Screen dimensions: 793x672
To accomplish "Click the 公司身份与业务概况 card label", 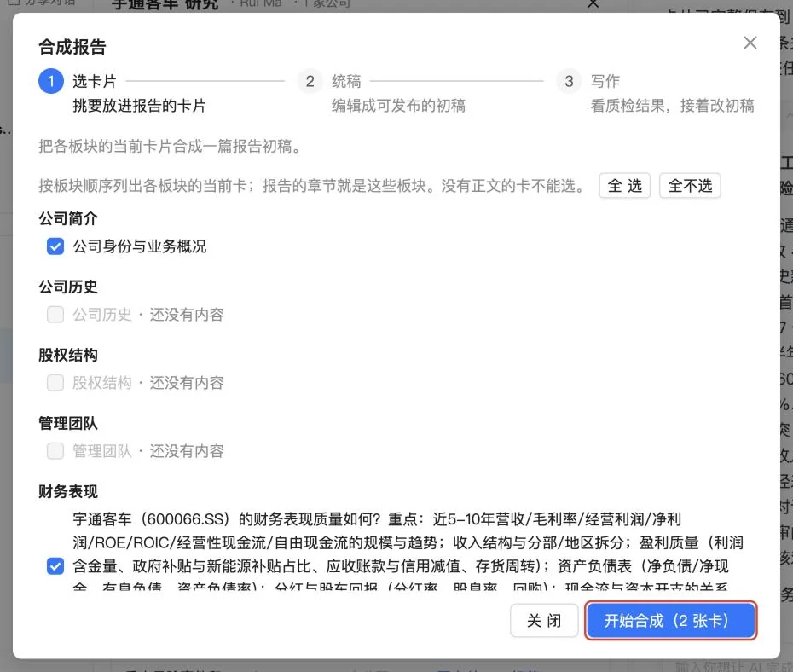I will [x=140, y=246].
